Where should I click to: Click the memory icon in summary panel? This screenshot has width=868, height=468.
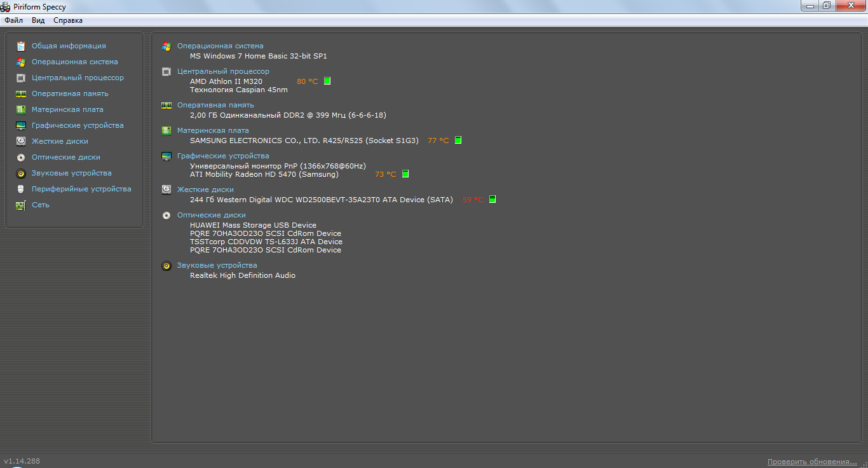coord(166,105)
